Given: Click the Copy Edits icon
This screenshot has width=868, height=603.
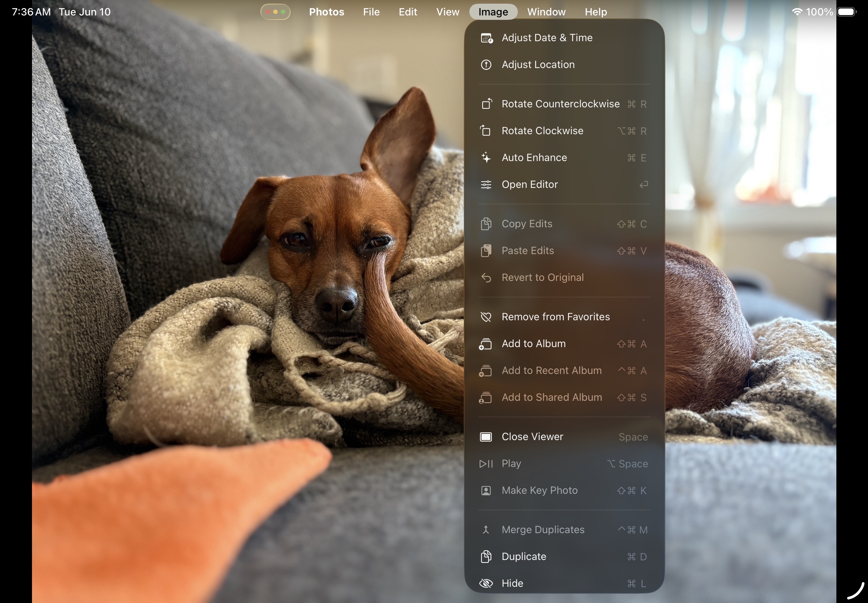Looking at the screenshot, I should 486,224.
